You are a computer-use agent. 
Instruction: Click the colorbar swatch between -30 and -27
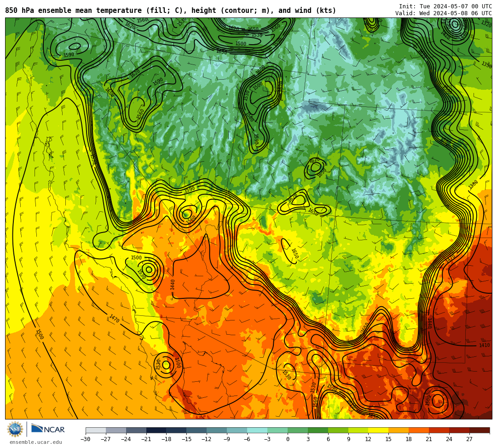coord(96,430)
